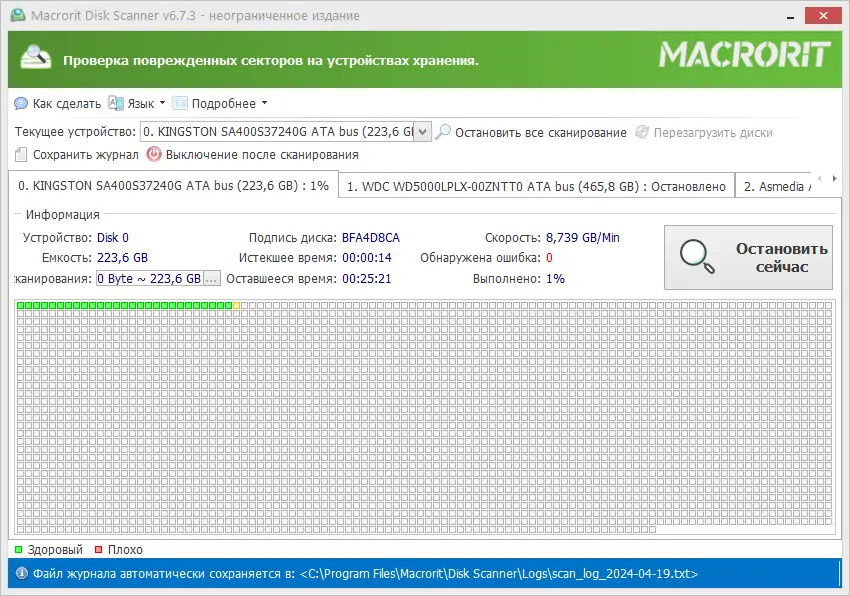This screenshot has width=850, height=596.
Task: Click the disk signature BFA4D8CA
Action: pyautogui.click(x=371, y=238)
